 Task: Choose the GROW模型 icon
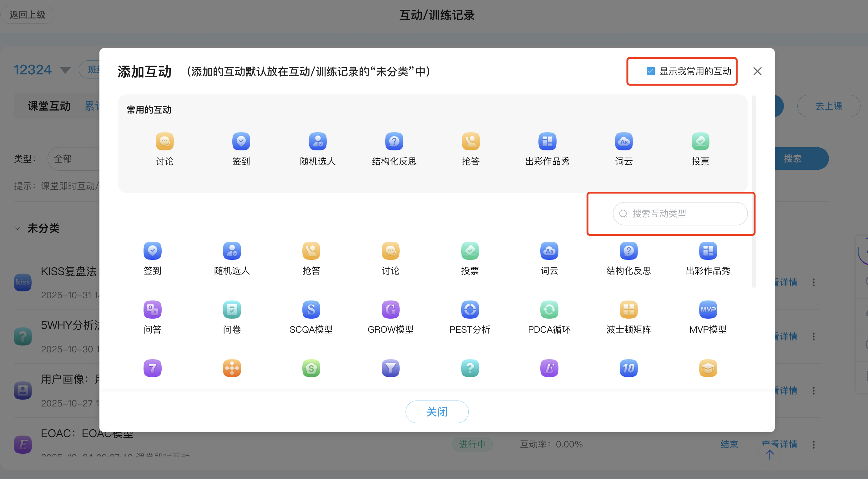click(390, 316)
